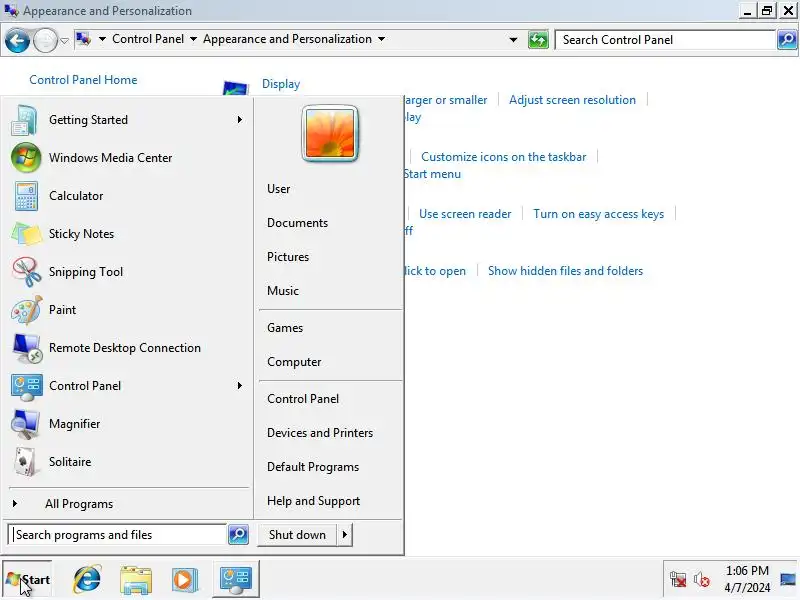Viewport: 800px width, 600px height.
Task: Launch the Snipping Tool scissors icon
Action: click(27, 272)
